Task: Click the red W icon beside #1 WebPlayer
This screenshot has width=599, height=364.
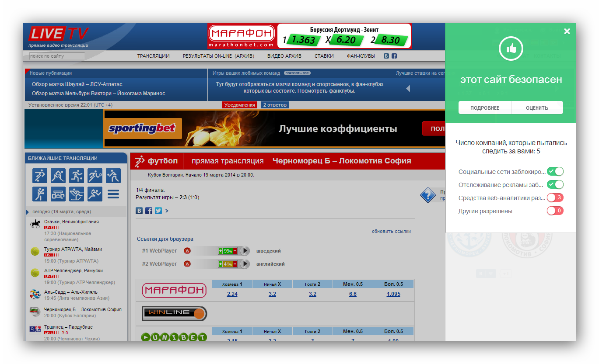Action: click(x=187, y=251)
